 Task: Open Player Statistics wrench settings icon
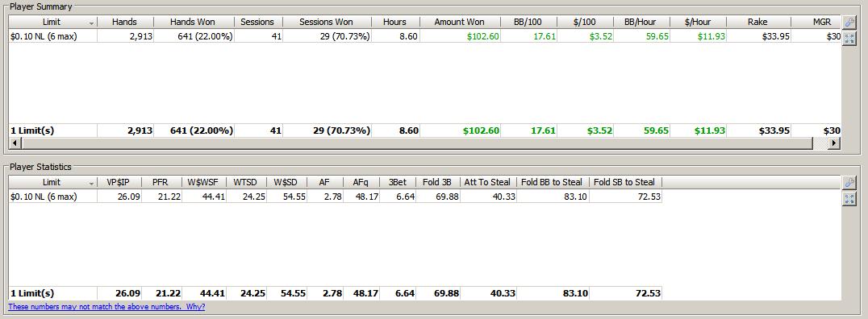tap(849, 182)
